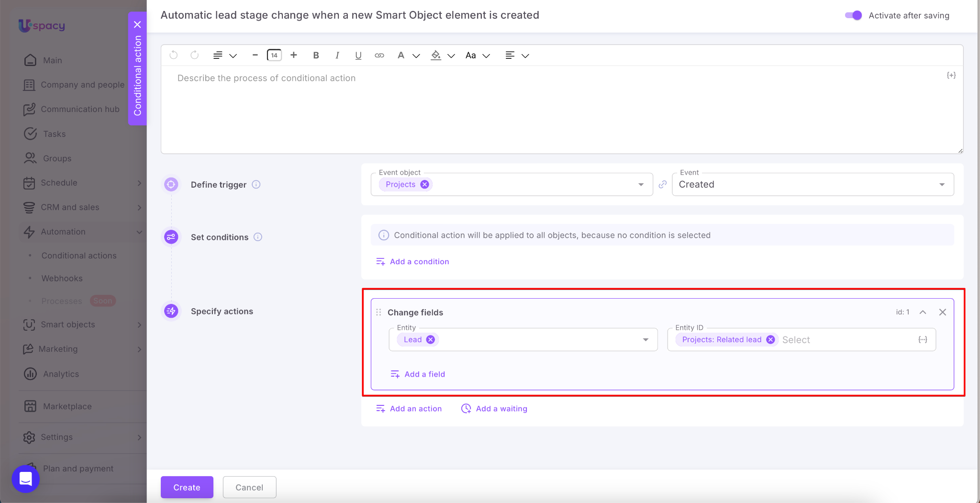Open the fill color picker in toolbar

click(436, 56)
